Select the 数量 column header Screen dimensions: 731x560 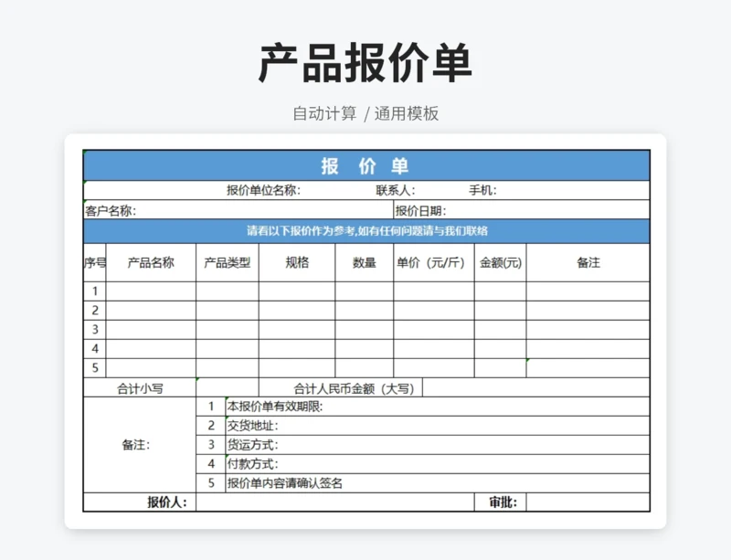pos(364,262)
